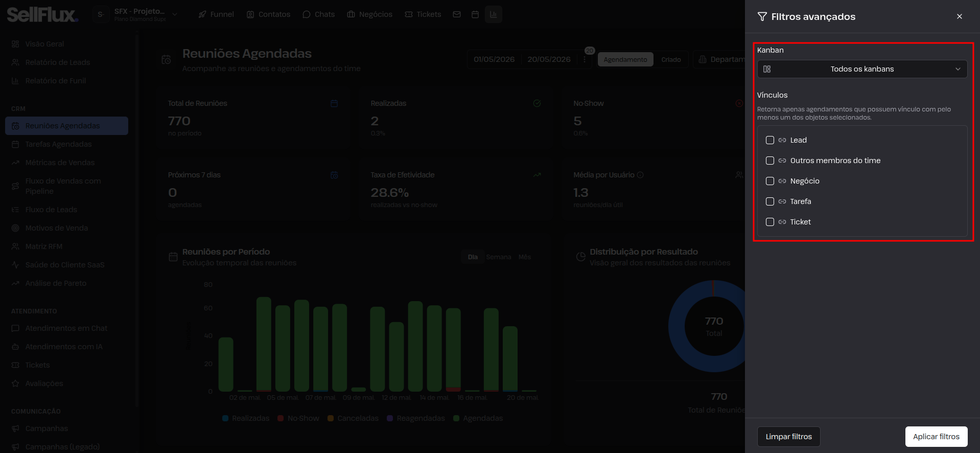Check the Outros membros do time option
This screenshot has height=453, width=980.
(770, 161)
